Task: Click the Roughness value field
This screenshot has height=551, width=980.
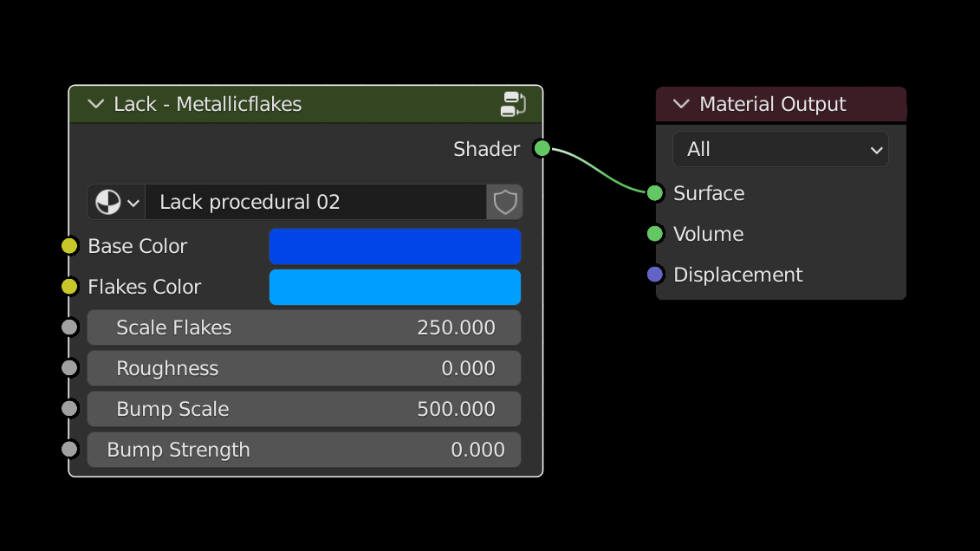Action: pos(304,368)
